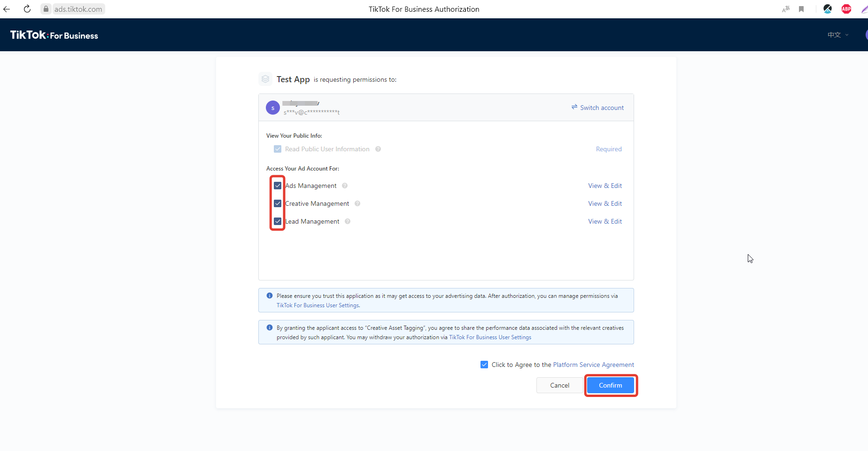Screen dimensions: 868x451
Task: Click the disabled Read Public User Information checkbox
Action: click(x=278, y=149)
